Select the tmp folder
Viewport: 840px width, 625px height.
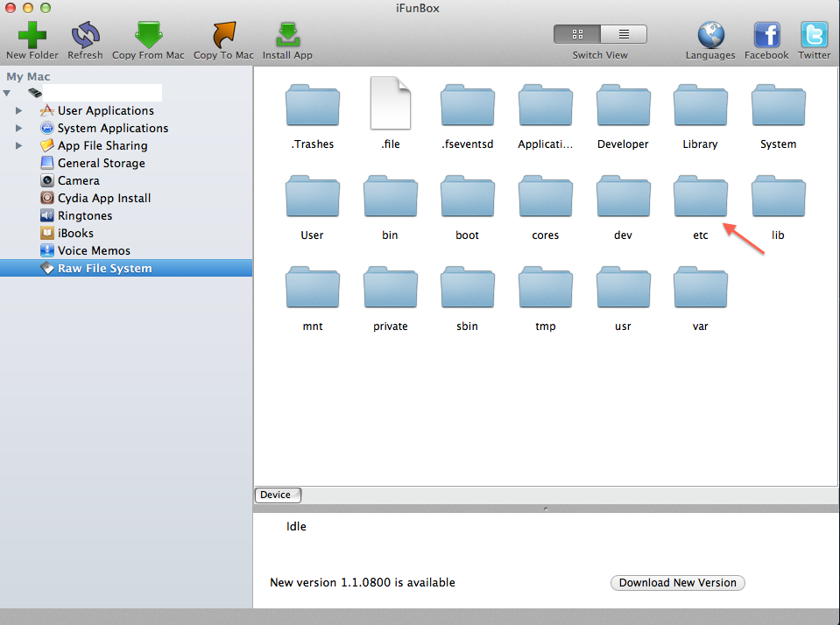point(546,288)
